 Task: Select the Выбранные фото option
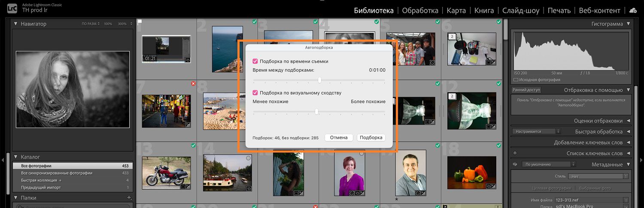tap(595, 188)
